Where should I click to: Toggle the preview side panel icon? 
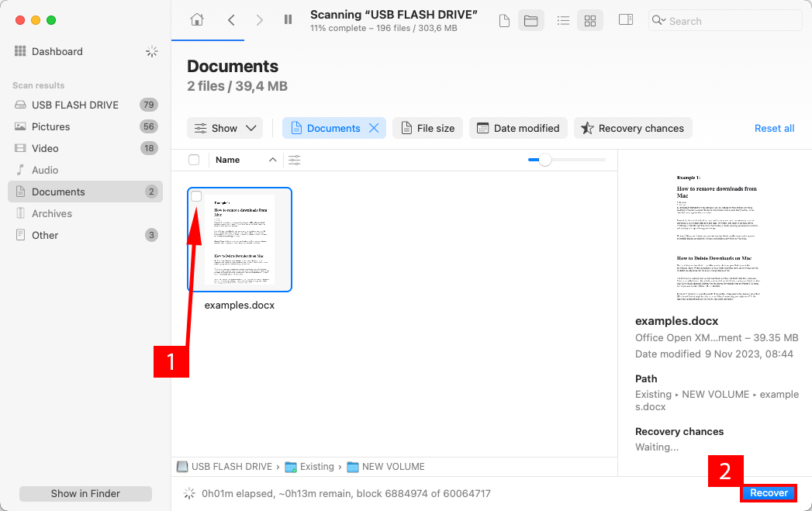point(626,20)
